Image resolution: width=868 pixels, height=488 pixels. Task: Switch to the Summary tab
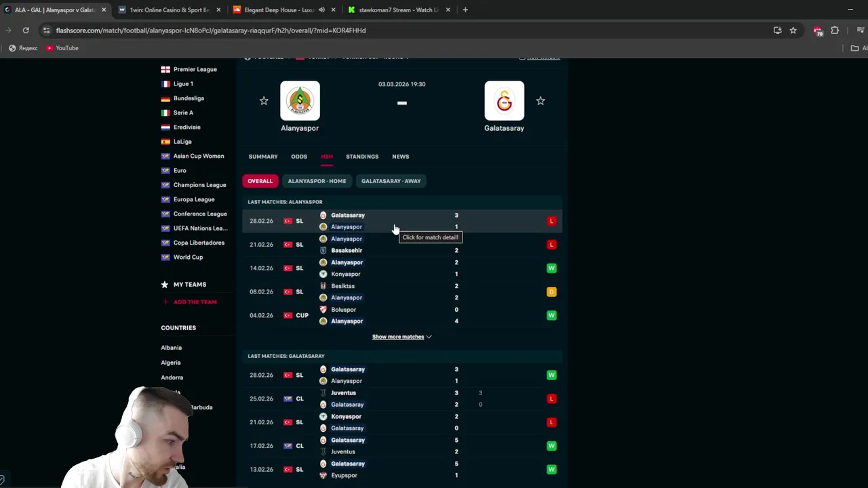(x=263, y=157)
